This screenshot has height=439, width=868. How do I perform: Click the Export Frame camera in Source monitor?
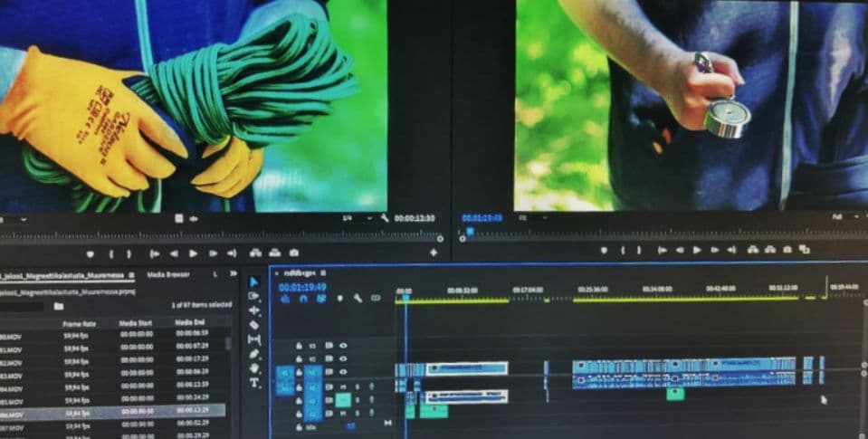[x=294, y=253]
